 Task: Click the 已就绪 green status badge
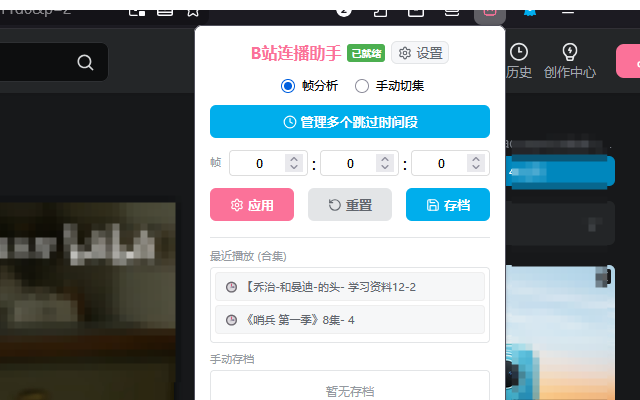pos(366,53)
